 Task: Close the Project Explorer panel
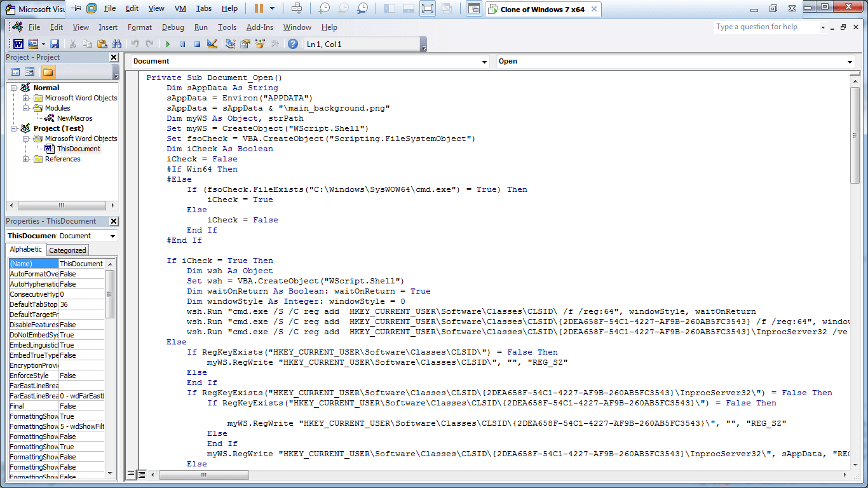click(114, 57)
